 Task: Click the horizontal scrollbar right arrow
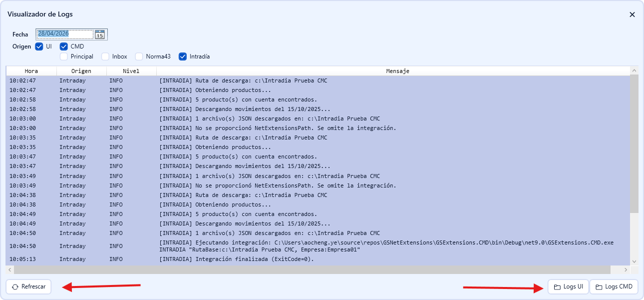(627, 269)
